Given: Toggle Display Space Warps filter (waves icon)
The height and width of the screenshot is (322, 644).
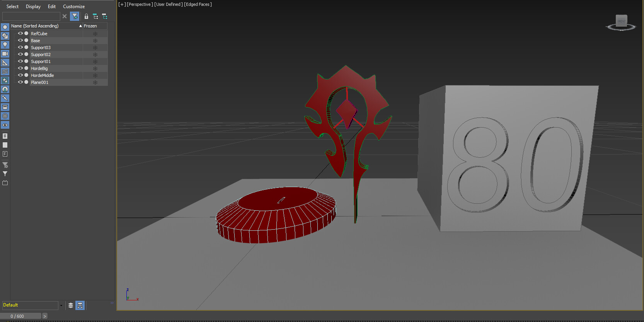Looking at the screenshot, I should tap(5, 72).
